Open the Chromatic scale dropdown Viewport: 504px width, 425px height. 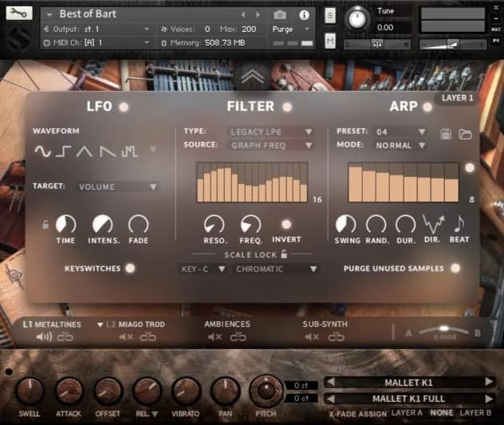(x=277, y=270)
